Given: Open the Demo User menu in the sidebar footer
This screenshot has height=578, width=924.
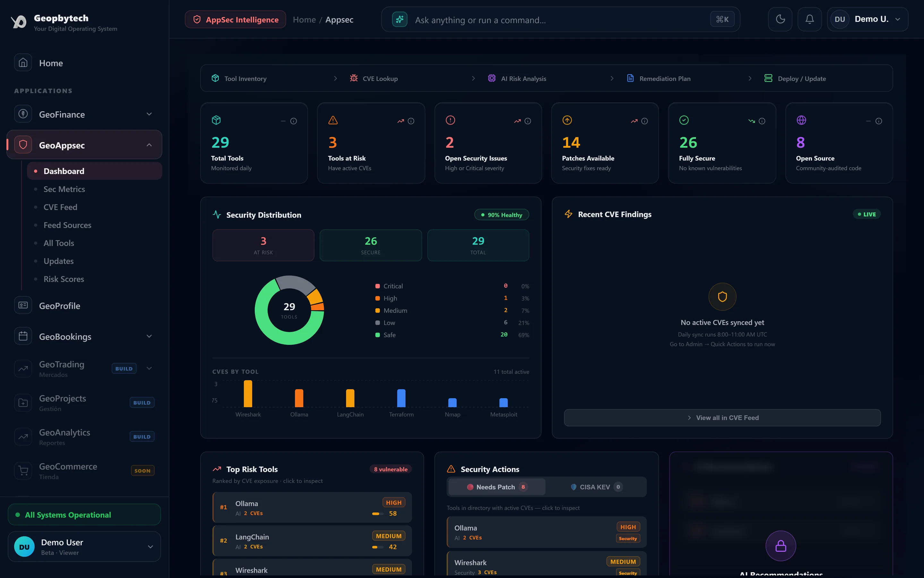Looking at the screenshot, I should coord(84,547).
